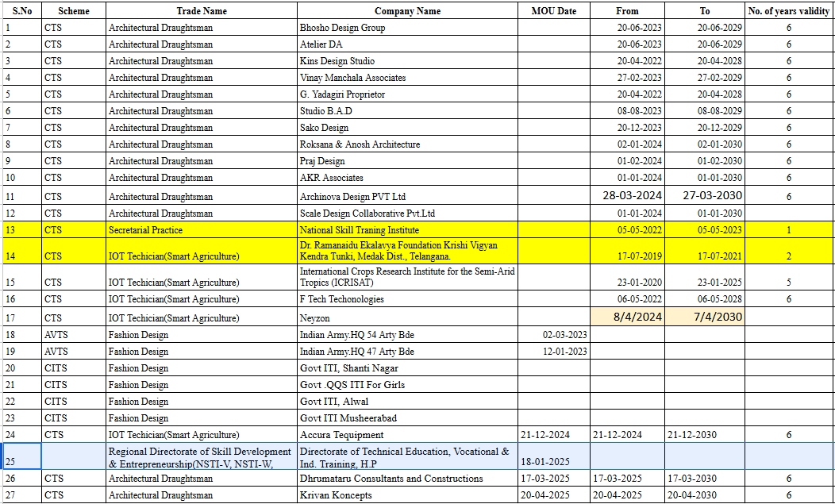Click the Scheme column header cell
Screen dimensions: 835x504
(73, 11)
